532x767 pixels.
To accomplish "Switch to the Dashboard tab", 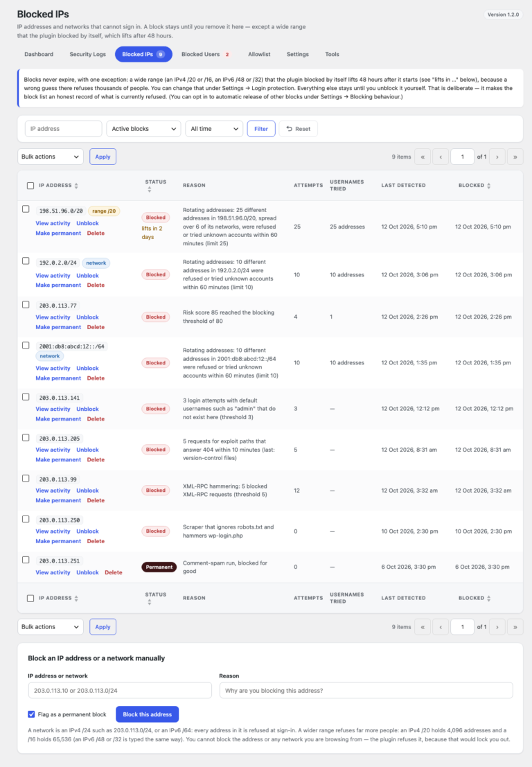I will 39,54.
